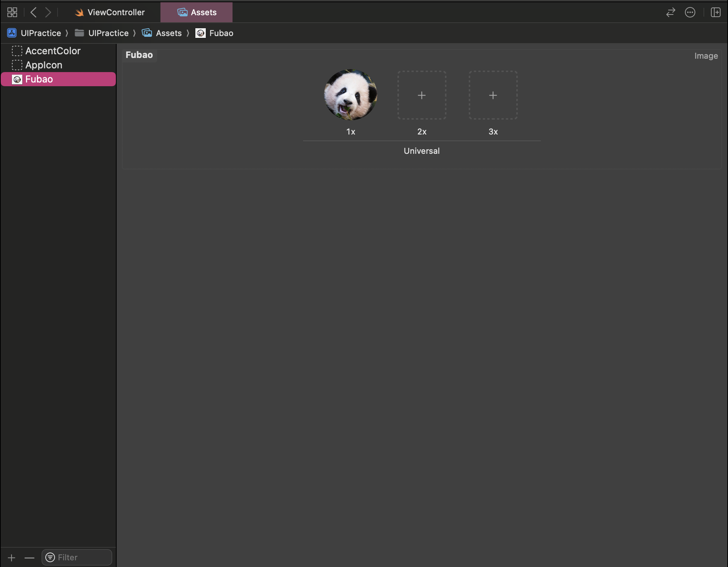Switch to the ViewController tab

coord(110,12)
